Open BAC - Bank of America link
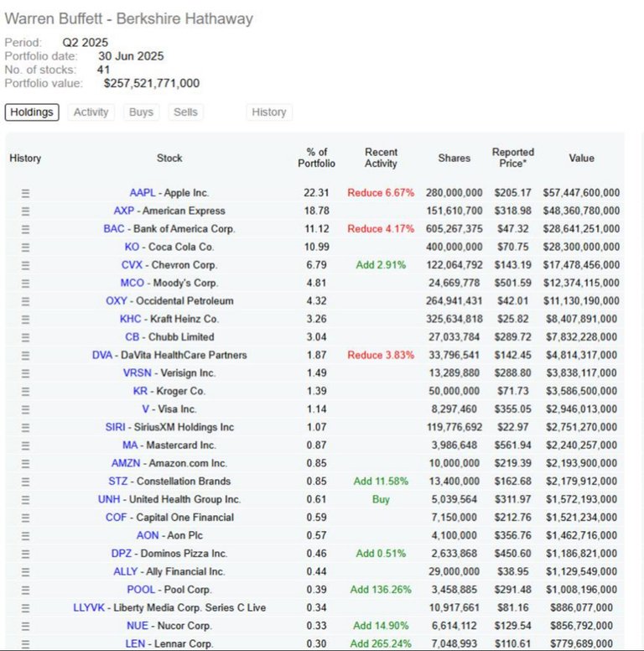 click(x=169, y=229)
